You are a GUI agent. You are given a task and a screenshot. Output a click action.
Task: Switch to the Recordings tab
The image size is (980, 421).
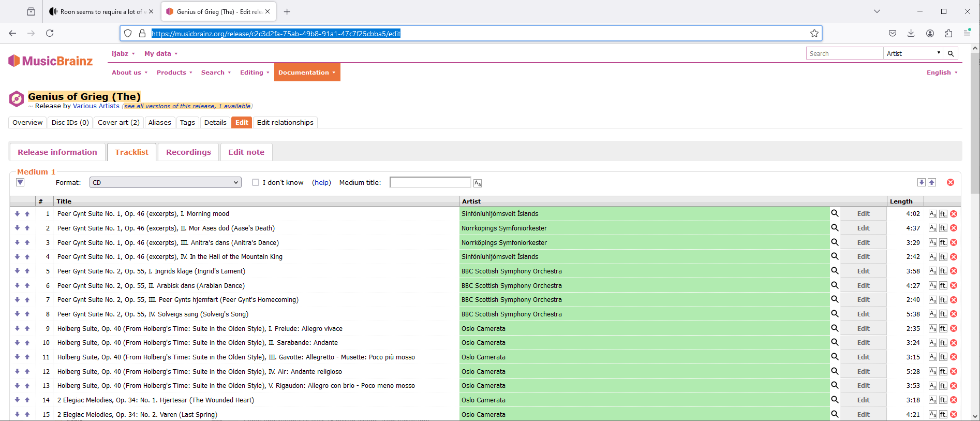tap(188, 152)
